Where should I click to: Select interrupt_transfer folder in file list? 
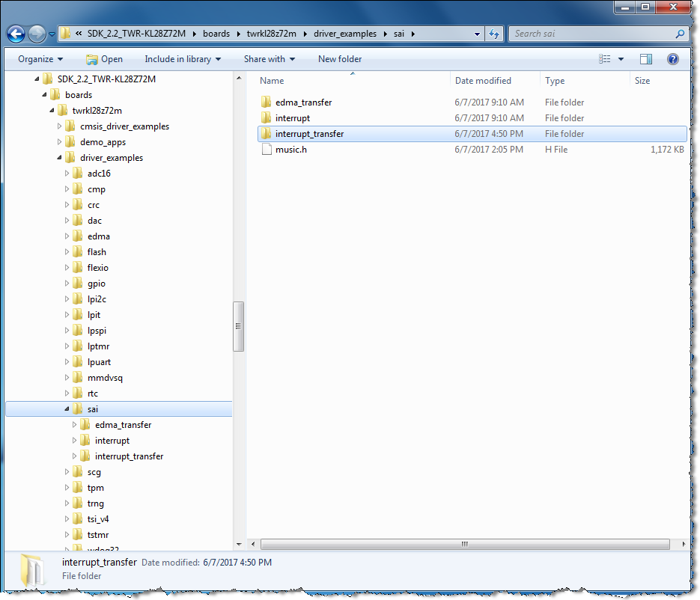[472, 134]
